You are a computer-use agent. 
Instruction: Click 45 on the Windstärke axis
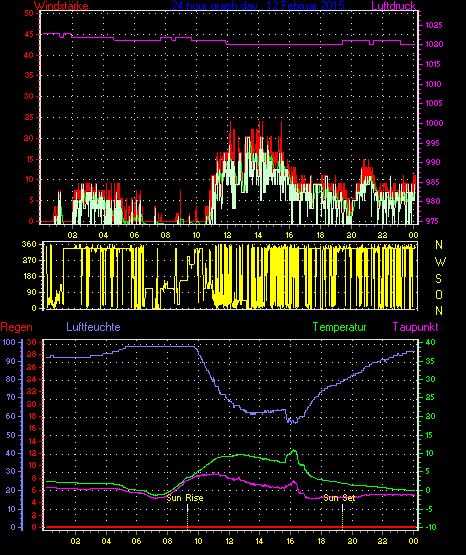(29, 34)
